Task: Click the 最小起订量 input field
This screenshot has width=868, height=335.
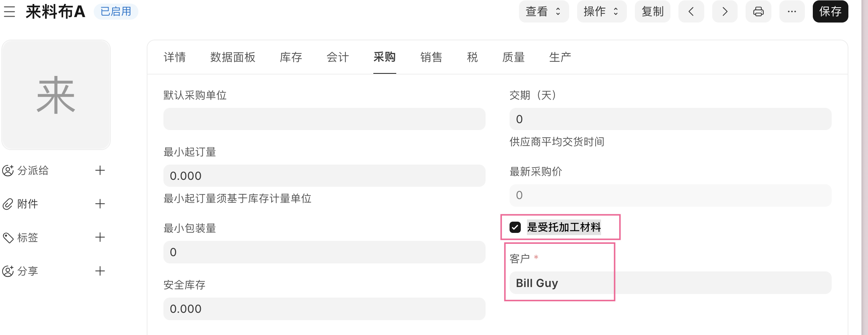Action: 324,176
